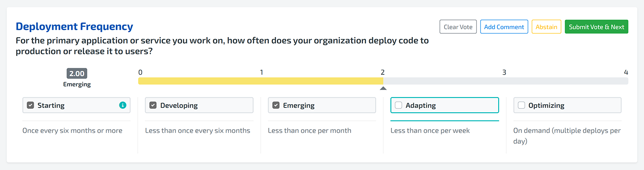Click the Clear Vote button
Screen dimensions: 644x170
coord(458,27)
